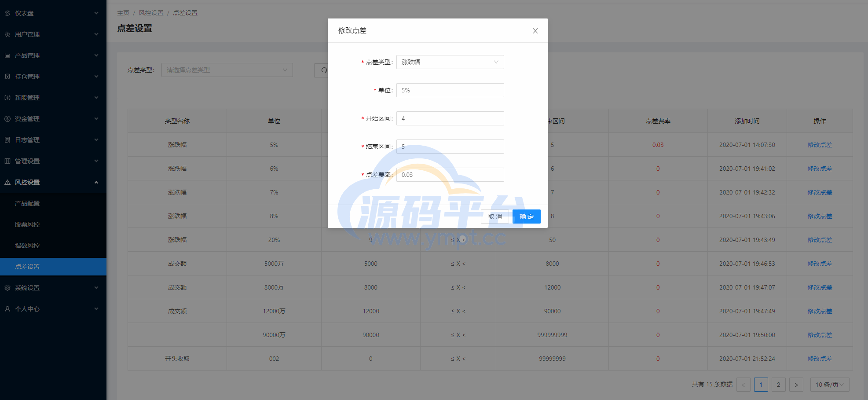Viewport: 868px width, 400px height.
Task: Click the 风控设置 breadcrumb link
Action: pyautogui.click(x=151, y=13)
